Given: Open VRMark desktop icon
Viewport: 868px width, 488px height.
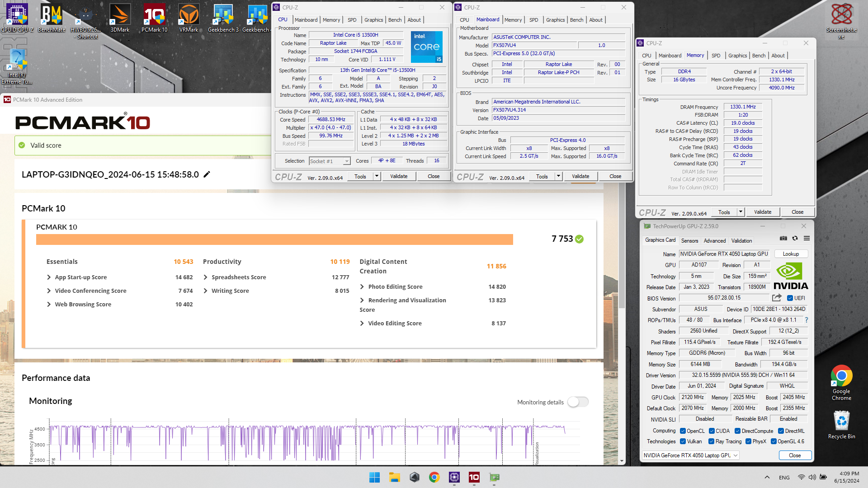Looking at the screenshot, I should 189,18.
